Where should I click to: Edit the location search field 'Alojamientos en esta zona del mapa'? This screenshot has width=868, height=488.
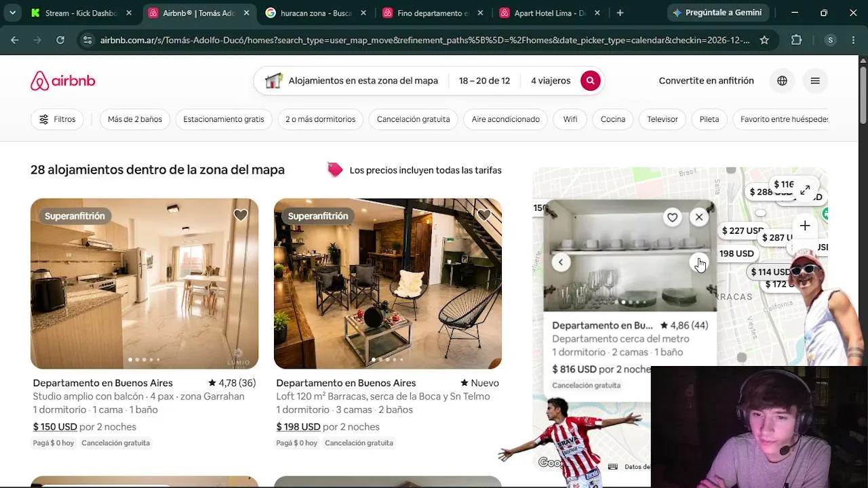pyautogui.click(x=351, y=81)
